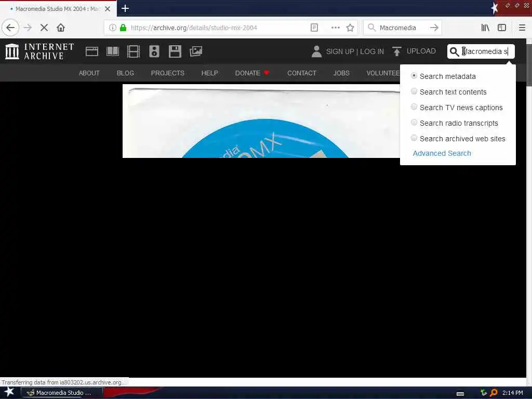Open the Video film icon

[134, 51]
